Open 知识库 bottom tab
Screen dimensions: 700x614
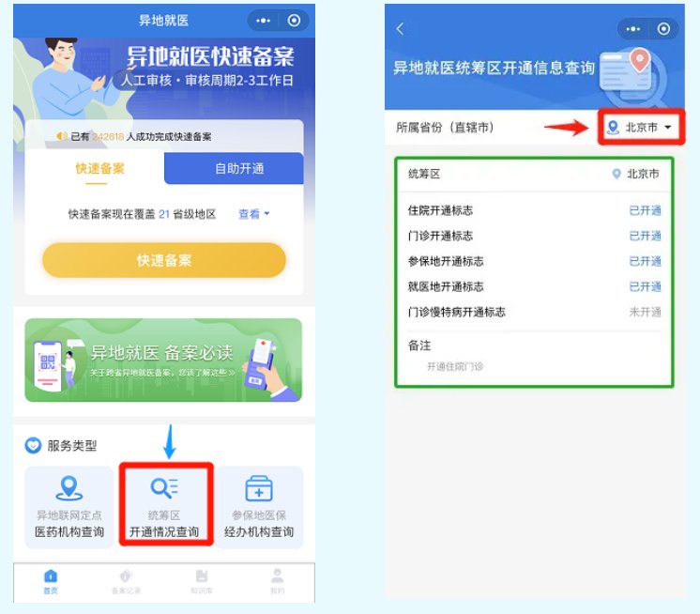(x=202, y=582)
